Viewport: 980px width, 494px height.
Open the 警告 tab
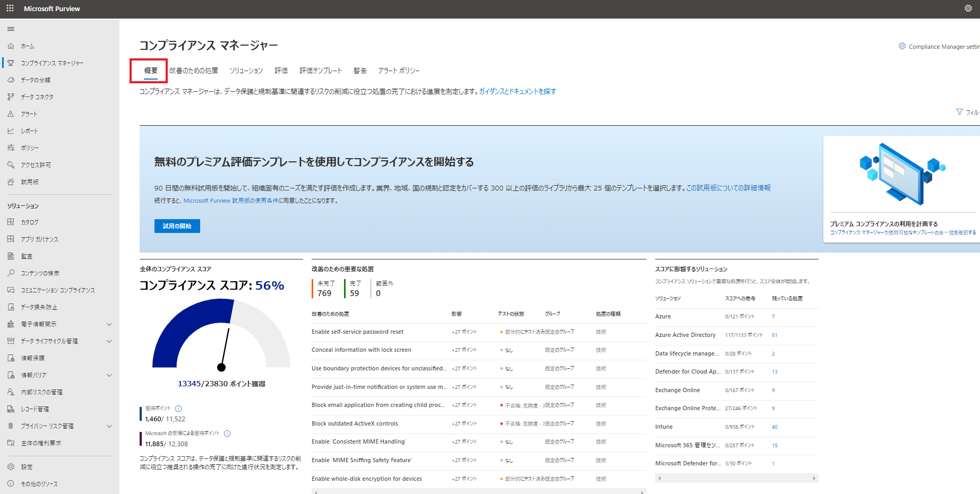[x=360, y=71]
